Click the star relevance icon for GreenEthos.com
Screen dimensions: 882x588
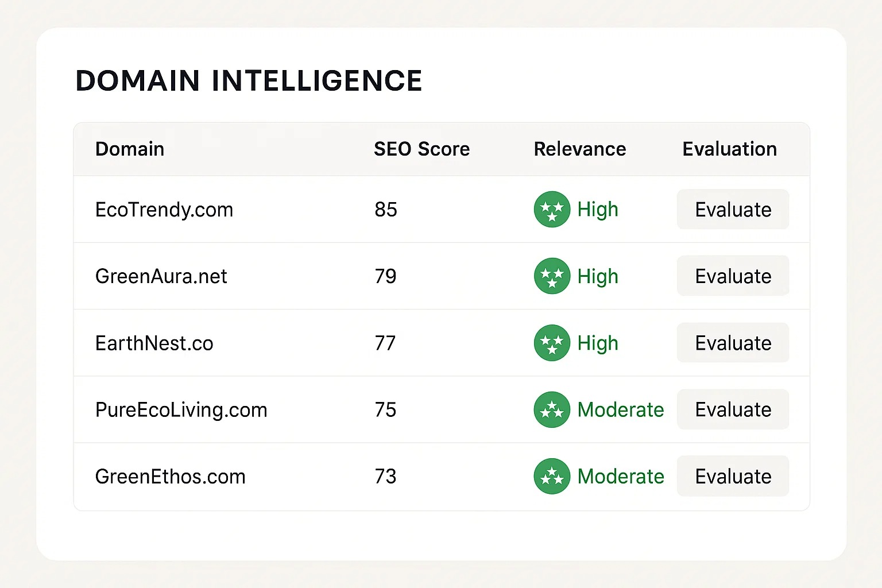click(552, 476)
